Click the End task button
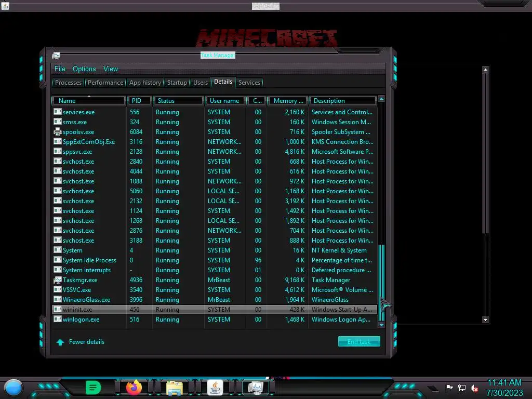Image resolution: width=532 pixels, height=399 pixels. click(x=359, y=342)
